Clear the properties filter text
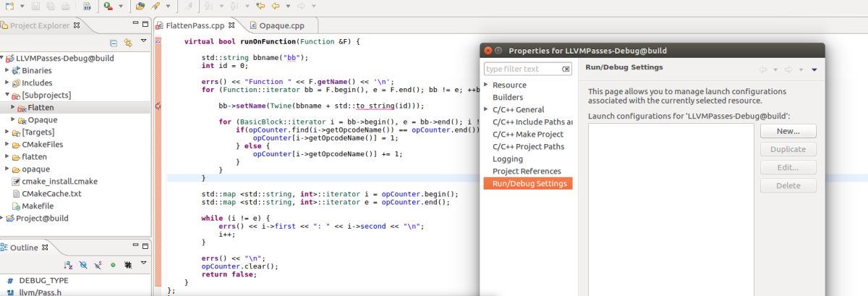 pyautogui.click(x=567, y=69)
